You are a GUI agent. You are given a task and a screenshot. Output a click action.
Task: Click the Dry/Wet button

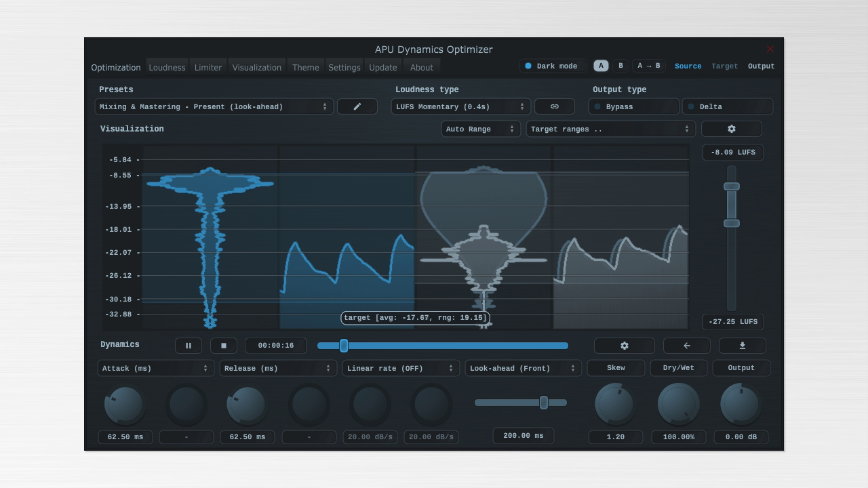(678, 368)
